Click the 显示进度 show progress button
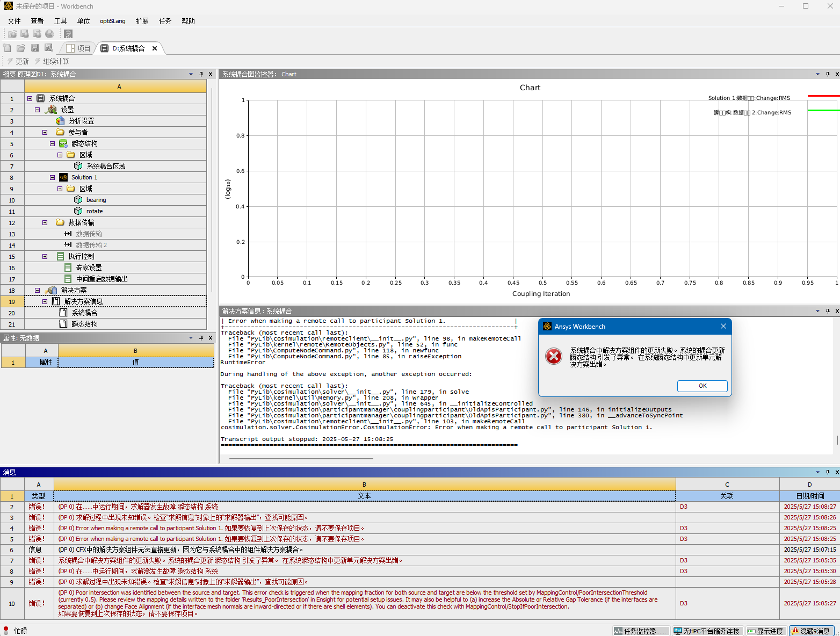Screen dimensions: 840x636 coord(765,631)
